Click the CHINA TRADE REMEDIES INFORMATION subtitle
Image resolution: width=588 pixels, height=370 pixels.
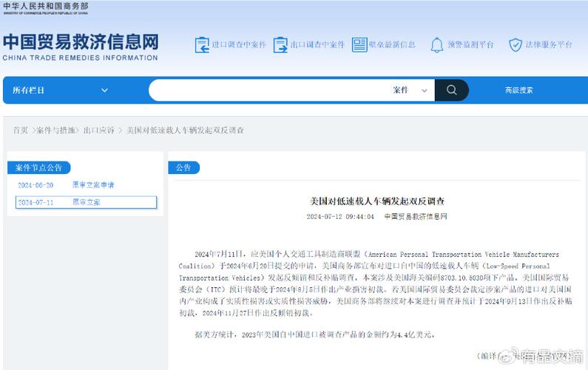81,58
